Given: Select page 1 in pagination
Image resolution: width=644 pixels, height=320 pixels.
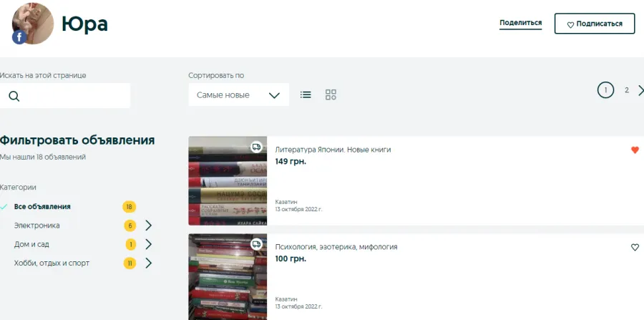Looking at the screenshot, I should (605, 90).
